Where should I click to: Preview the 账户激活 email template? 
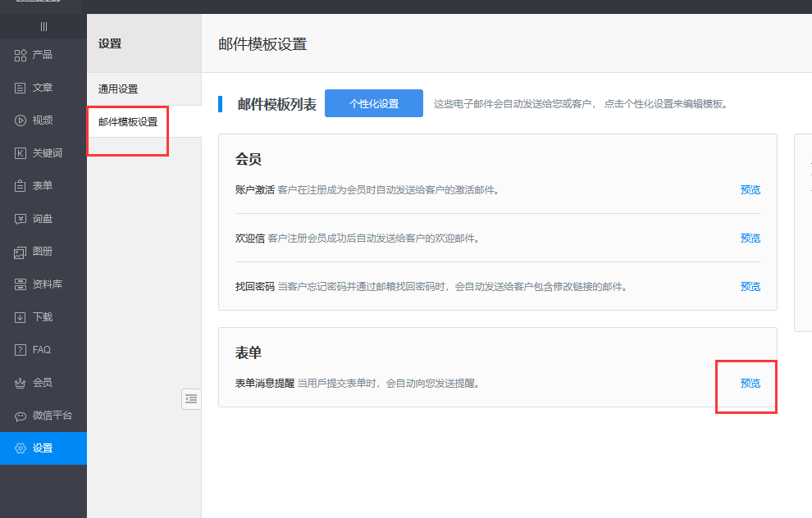coord(750,190)
